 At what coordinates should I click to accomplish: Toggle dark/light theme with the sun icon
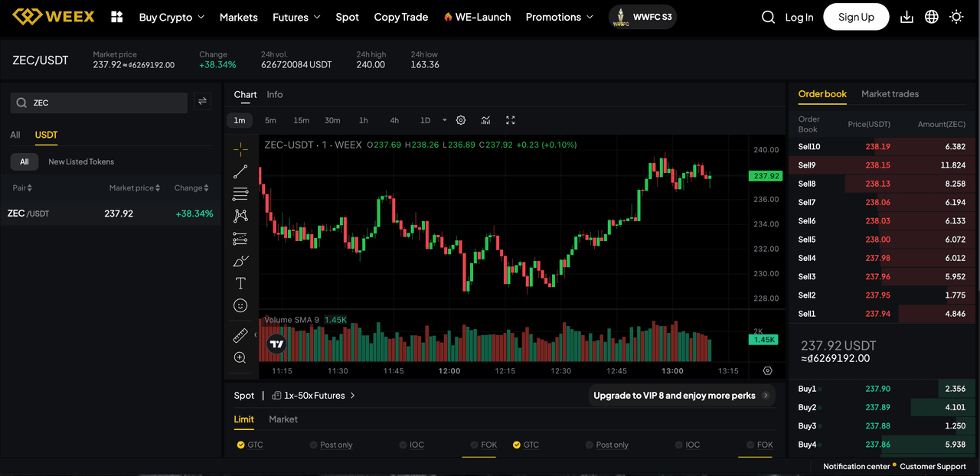[955, 16]
